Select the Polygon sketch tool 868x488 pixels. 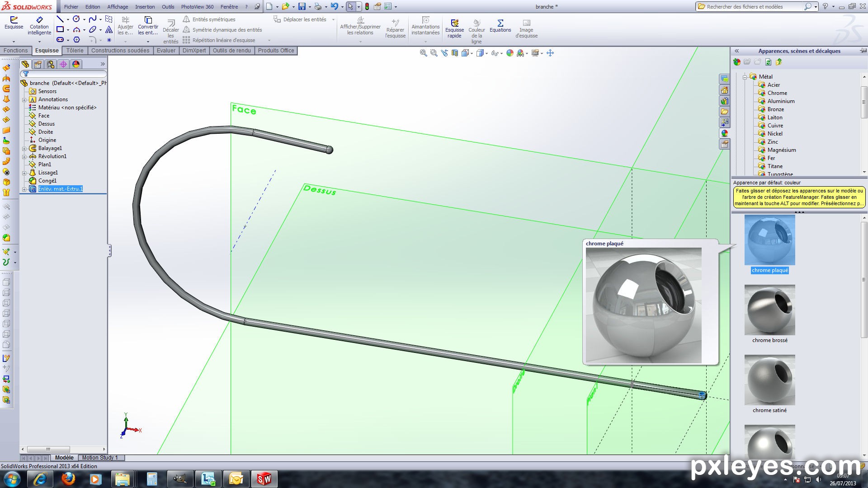coord(76,40)
